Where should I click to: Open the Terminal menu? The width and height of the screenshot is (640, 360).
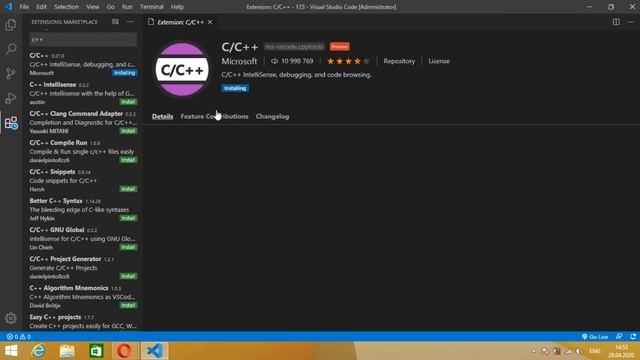pyautogui.click(x=152, y=7)
